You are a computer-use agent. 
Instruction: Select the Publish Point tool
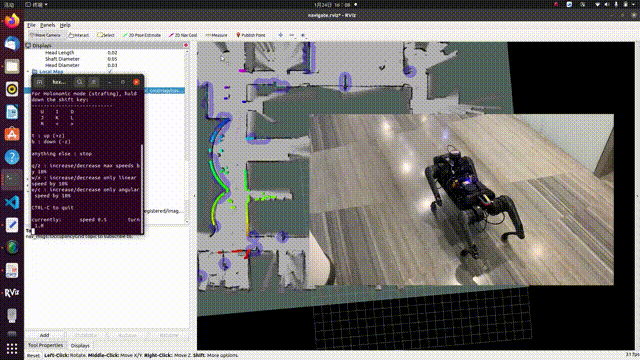[251, 35]
